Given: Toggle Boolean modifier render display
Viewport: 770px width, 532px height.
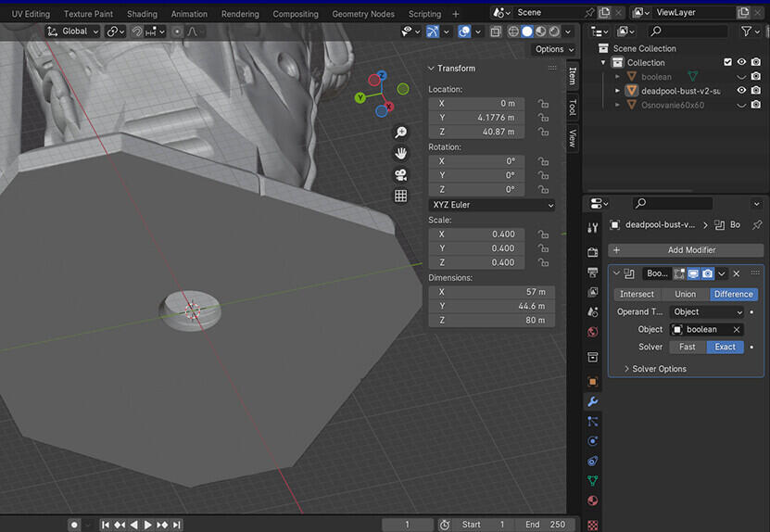Looking at the screenshot, I should (x=707, y=273).
